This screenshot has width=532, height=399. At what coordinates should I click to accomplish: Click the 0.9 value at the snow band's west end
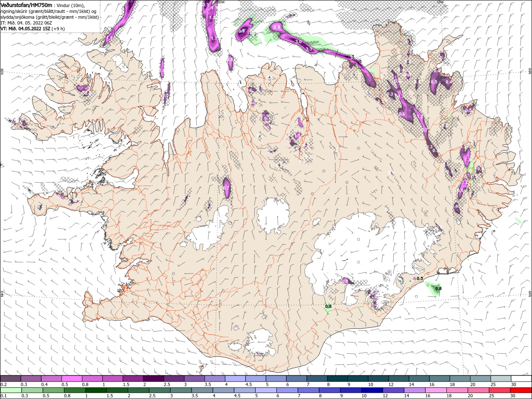pyautogui.click(x=278, y=27)
